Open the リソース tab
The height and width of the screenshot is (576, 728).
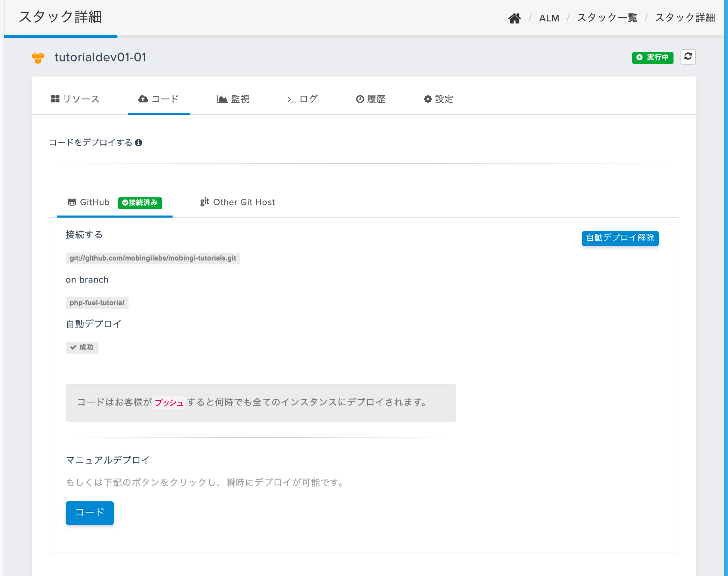(x=75, y=99)
